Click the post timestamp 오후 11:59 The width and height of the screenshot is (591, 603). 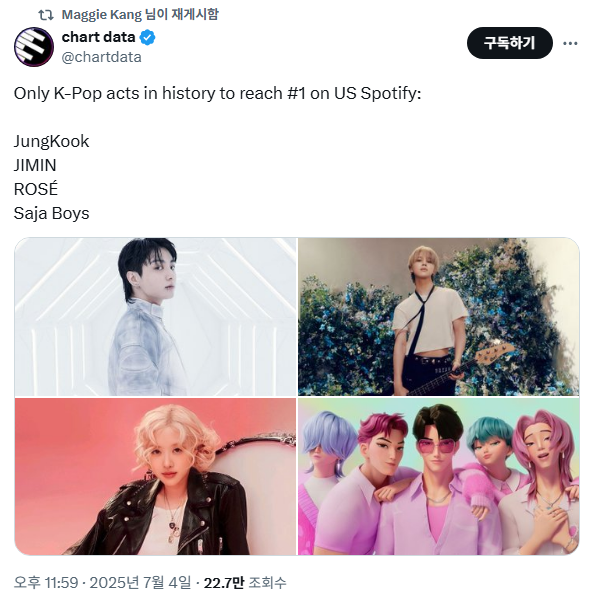(x=46, y=583)
